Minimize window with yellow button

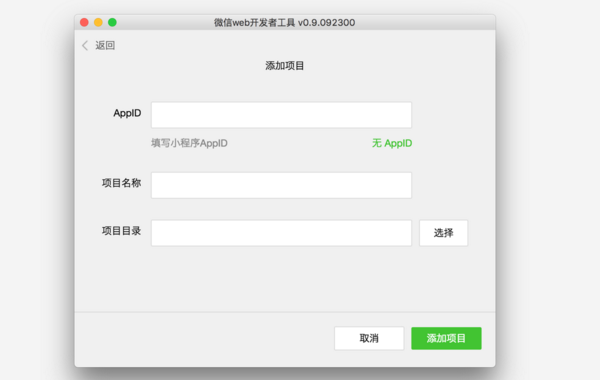[98, 22]
